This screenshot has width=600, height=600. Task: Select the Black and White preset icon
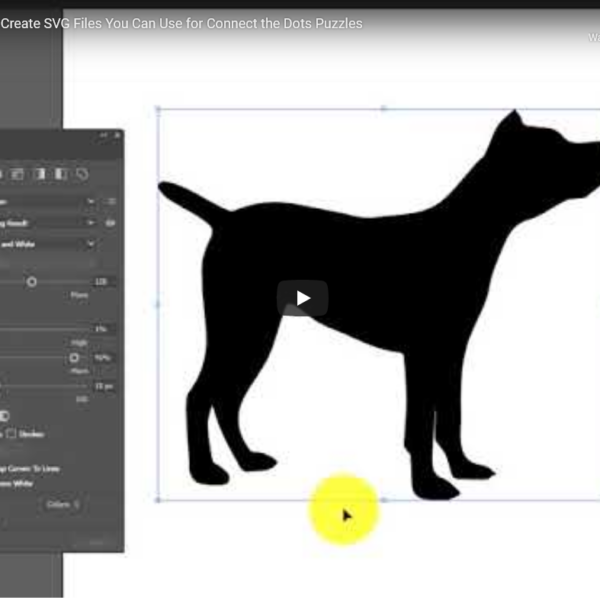click(61, 174)
